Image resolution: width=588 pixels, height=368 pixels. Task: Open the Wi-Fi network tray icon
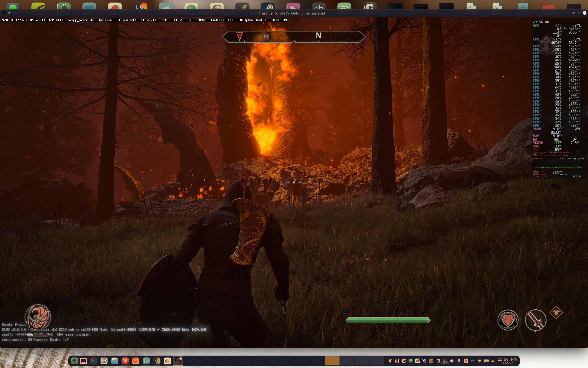[x=479, y=361]
